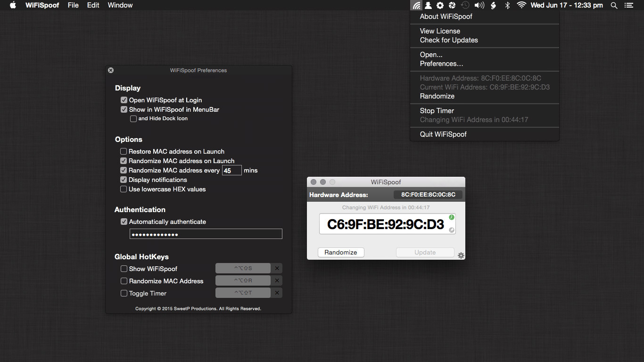Open the Apple menu
The image size is (644, 362).
click(x=13, y=5)
